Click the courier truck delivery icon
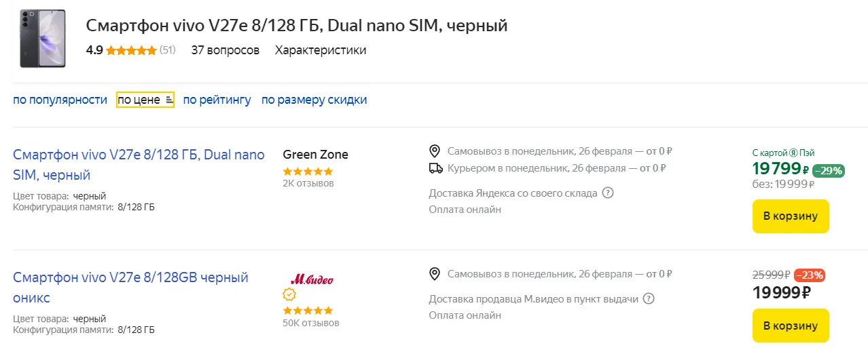This screenshot has width=868, height=352. [x=435, y=168]
